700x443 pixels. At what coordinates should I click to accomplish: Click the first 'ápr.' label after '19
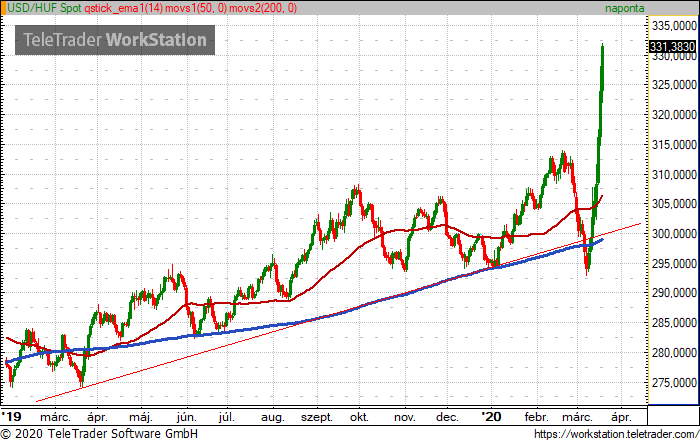[97, 418]
